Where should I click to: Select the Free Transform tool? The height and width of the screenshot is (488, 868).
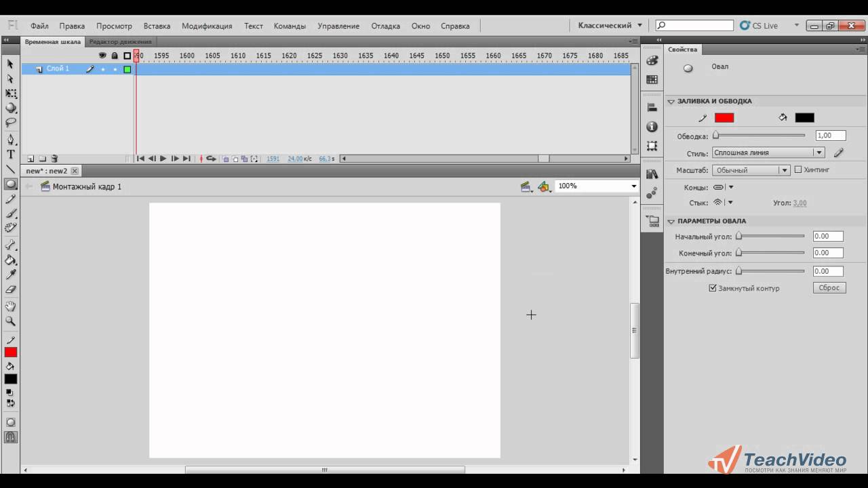point(11,94)
